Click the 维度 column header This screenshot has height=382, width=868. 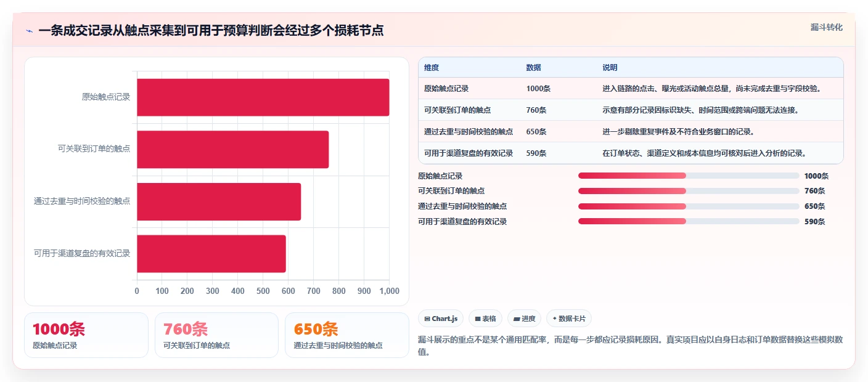(x=432, y=68)
